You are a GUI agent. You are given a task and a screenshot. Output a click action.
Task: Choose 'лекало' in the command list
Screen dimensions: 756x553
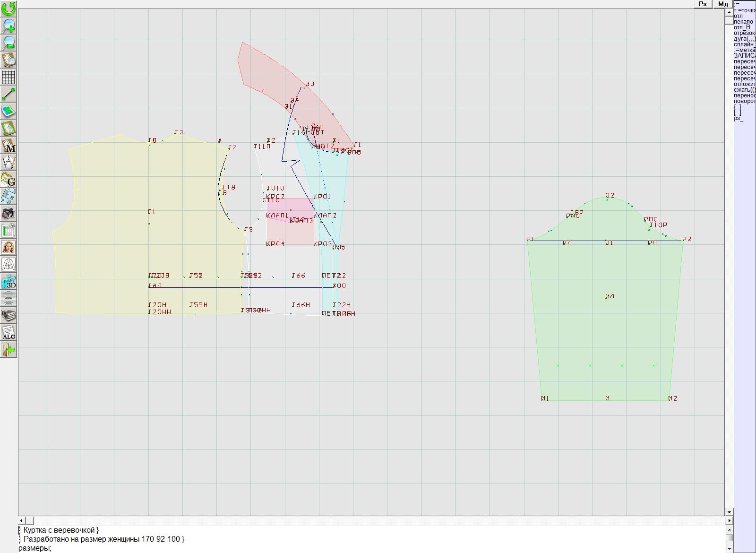pos(743,22)
